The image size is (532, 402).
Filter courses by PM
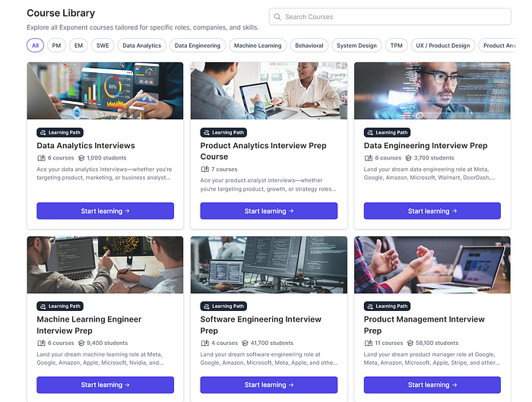[56, 46]
